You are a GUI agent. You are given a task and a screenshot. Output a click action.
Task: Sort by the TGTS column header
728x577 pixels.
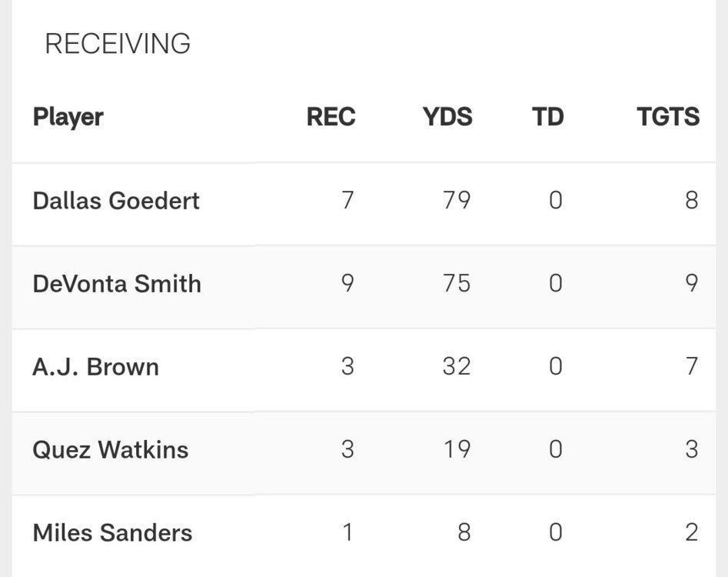(668, 117)
